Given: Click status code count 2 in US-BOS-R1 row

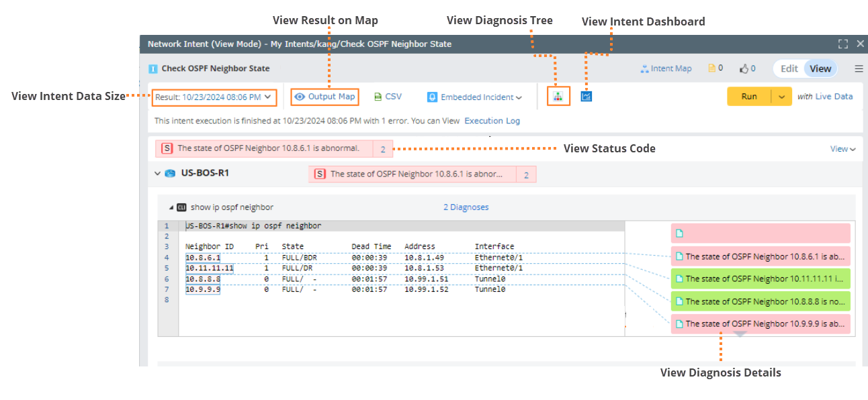Looking at the screenshot, I should tap(526, 174).
